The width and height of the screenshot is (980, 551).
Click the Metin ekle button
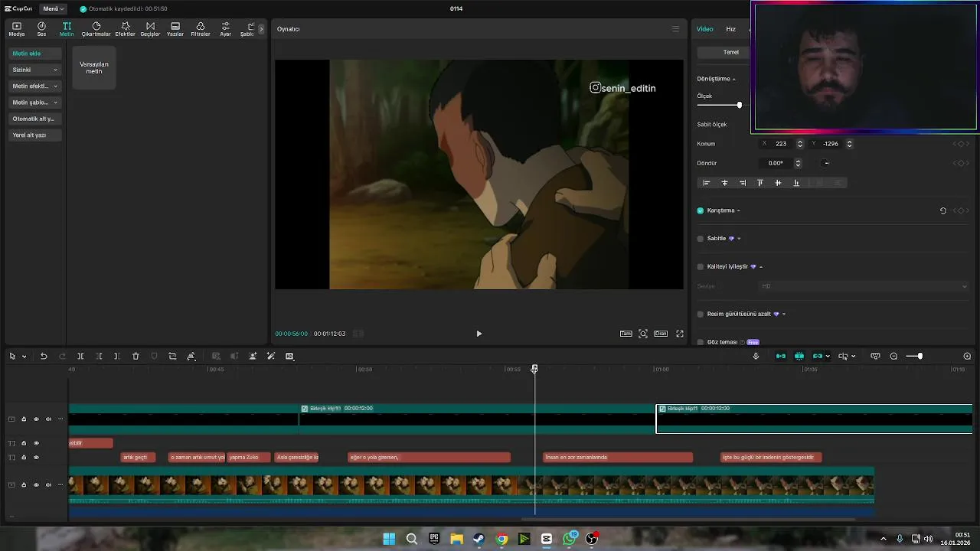pos(35,54)
